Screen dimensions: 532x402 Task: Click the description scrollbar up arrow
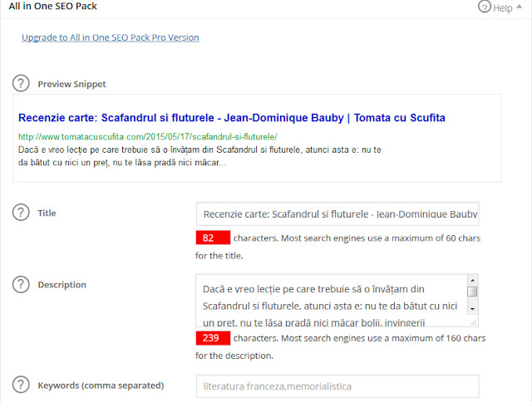(x=472, y=281)
